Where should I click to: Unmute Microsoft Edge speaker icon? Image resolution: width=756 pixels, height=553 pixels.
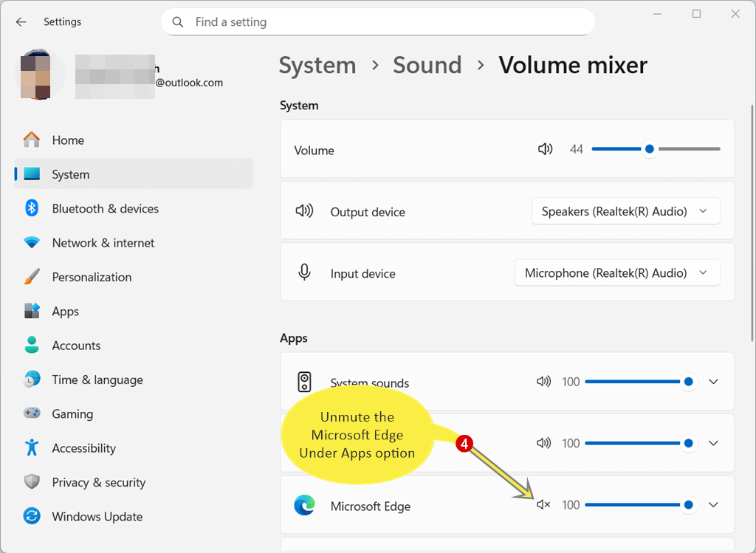pos(543,505)
